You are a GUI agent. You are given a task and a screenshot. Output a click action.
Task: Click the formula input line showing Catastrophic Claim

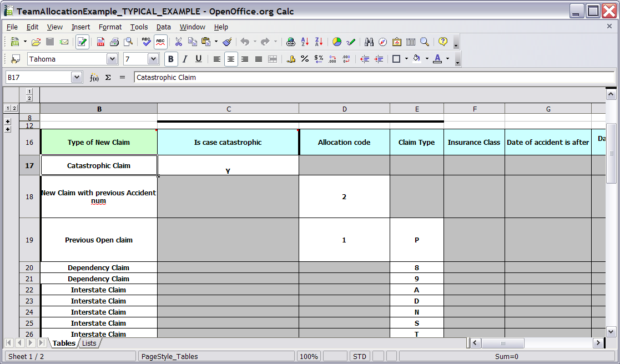point(372,78)
